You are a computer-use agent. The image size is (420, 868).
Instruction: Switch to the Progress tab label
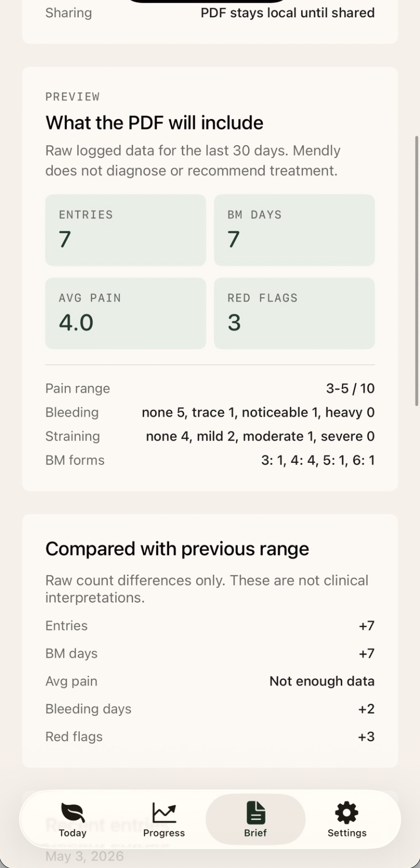point(164,833)
